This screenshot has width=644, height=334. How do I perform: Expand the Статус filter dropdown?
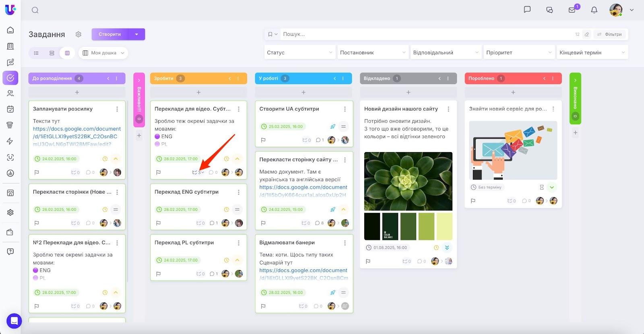click(299, 52)
